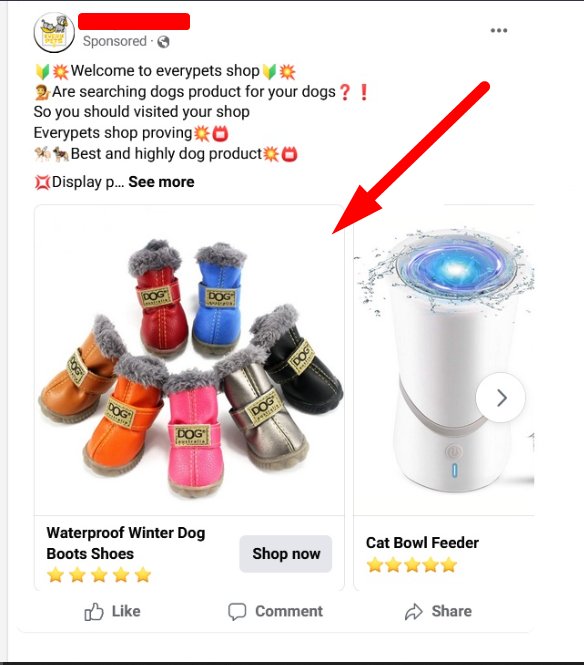The width and height of the screenshot is (584, 665).
Task: Click the Shop now button
Action: pyautogui.click(x=285, y=553)
